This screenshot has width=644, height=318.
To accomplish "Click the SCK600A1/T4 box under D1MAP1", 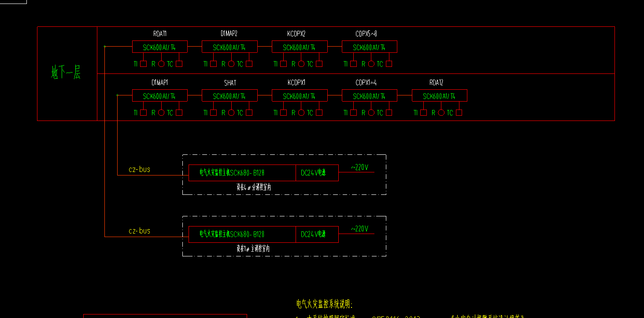I will [x=160, y=96].
